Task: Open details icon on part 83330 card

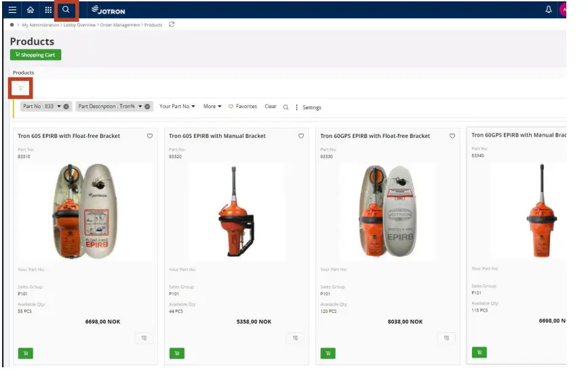Action: (446, 338)
